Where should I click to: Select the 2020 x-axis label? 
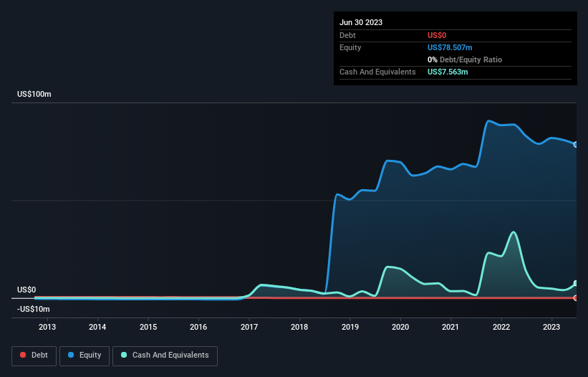coord(400,327)
